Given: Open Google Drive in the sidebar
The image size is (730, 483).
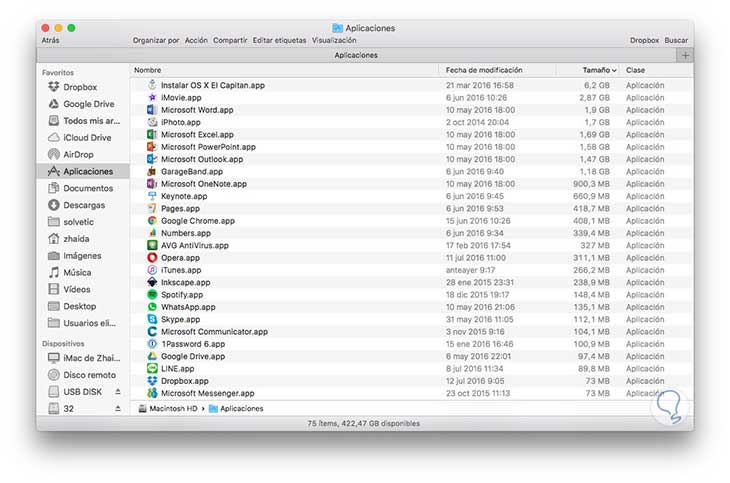Looking at the screenshot, I should (x=81, y=104).
